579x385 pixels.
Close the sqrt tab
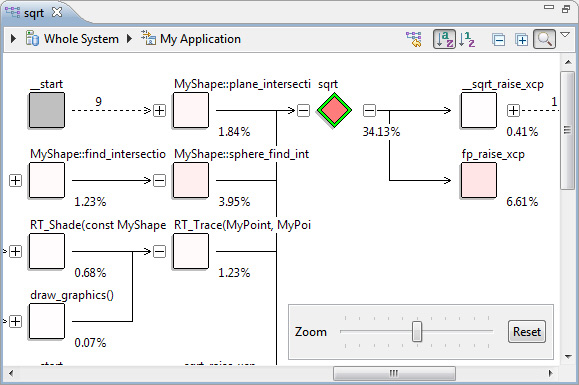pos(57,12)
